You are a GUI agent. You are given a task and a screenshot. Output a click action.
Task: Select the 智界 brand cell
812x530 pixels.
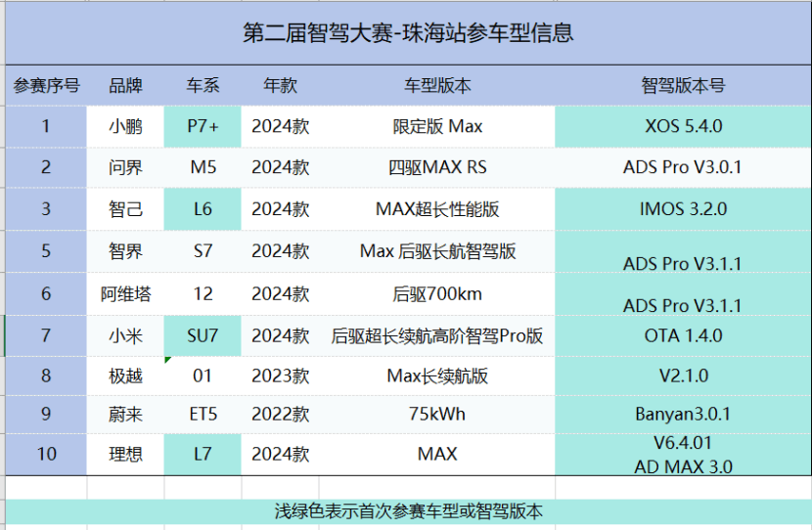[125, 251]
